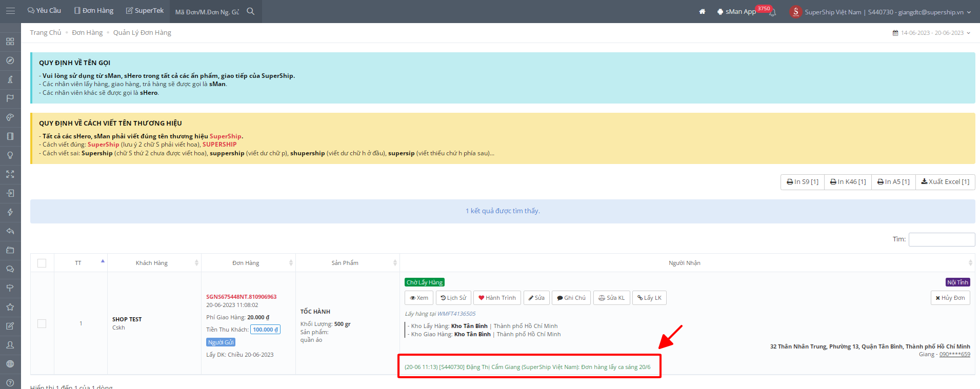The height and width of the screenshot is (389, 980).
Task: Click the In A5 [1] print button
Action: [893, 182]
